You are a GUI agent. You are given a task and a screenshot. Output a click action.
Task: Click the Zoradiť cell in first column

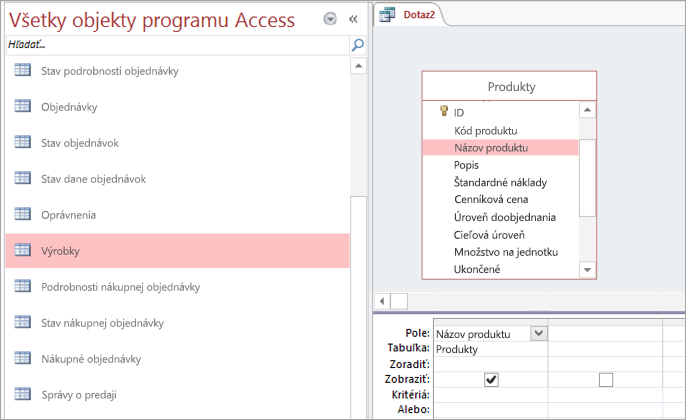490,364
